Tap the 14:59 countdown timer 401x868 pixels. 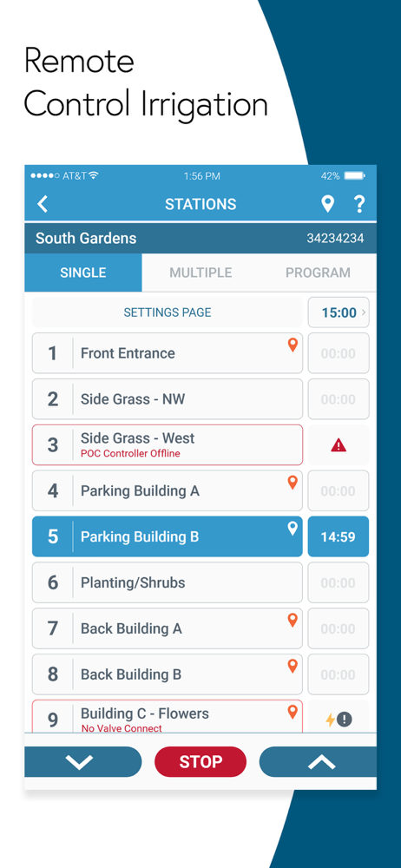[x=339, y=536]
